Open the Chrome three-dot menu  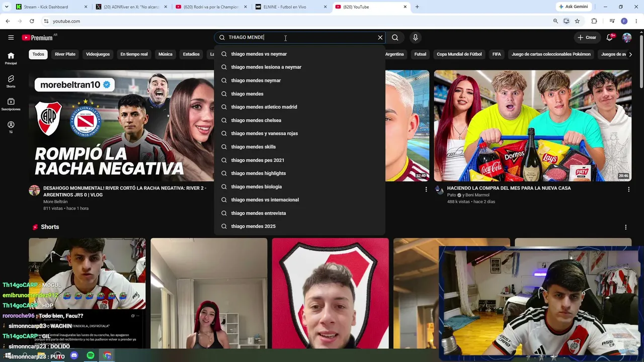636,21
